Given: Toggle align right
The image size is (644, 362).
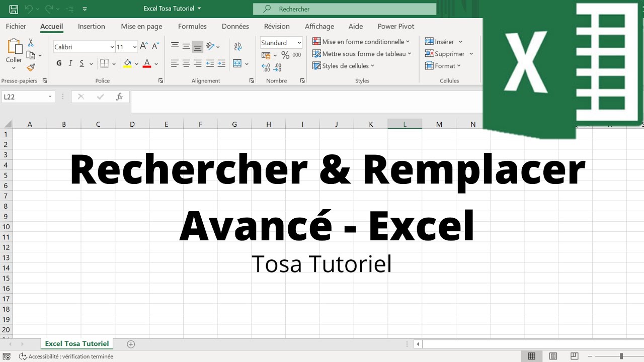Looking at the screenshot, I should [198, 63].
